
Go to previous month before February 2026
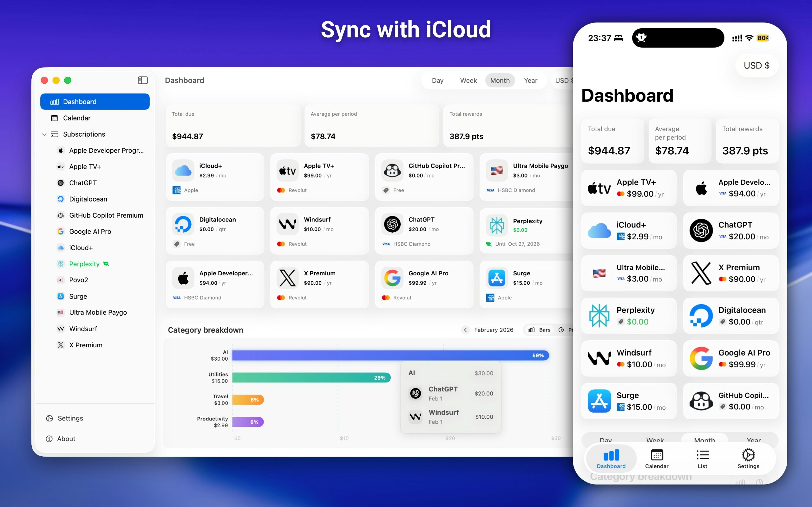[x=465, y=330]
